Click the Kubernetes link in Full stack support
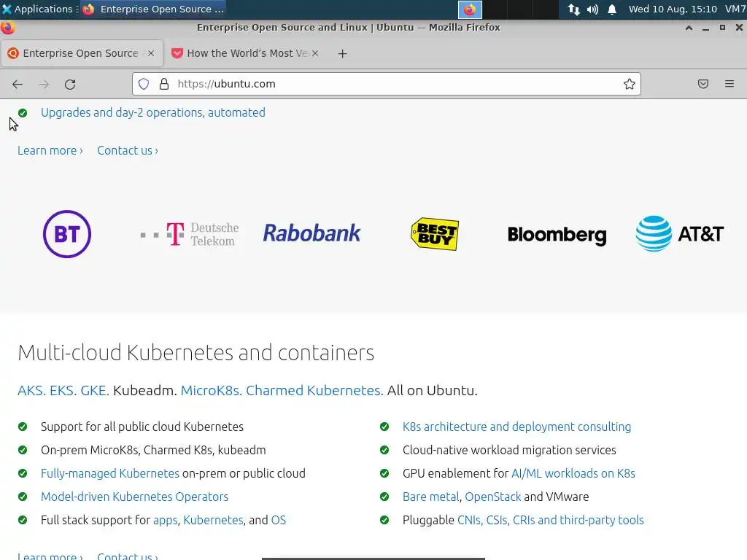747x560 pixels. [x=213, y=520]
